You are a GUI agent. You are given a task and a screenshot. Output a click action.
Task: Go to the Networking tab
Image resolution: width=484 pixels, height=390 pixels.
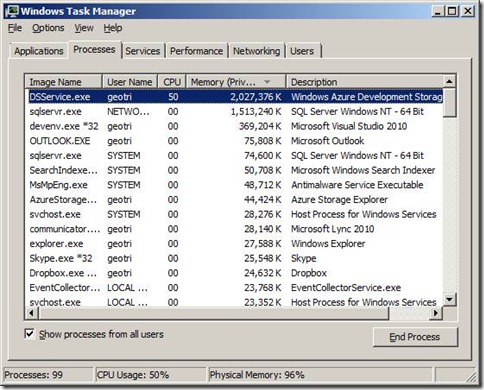[256, 51]
